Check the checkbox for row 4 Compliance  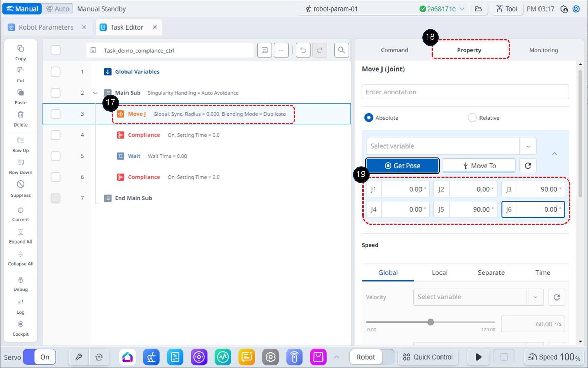pyautogui.click(x=55, y=135)
